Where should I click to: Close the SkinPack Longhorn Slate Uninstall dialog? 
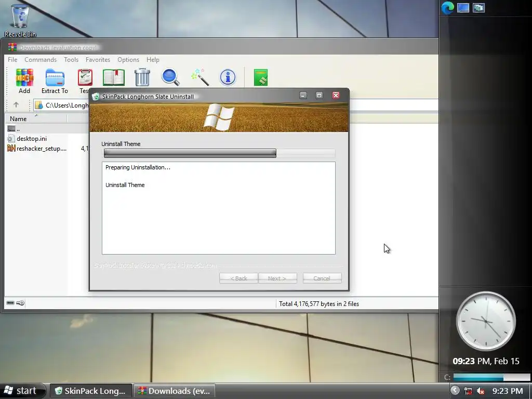[x=336, y=95]
